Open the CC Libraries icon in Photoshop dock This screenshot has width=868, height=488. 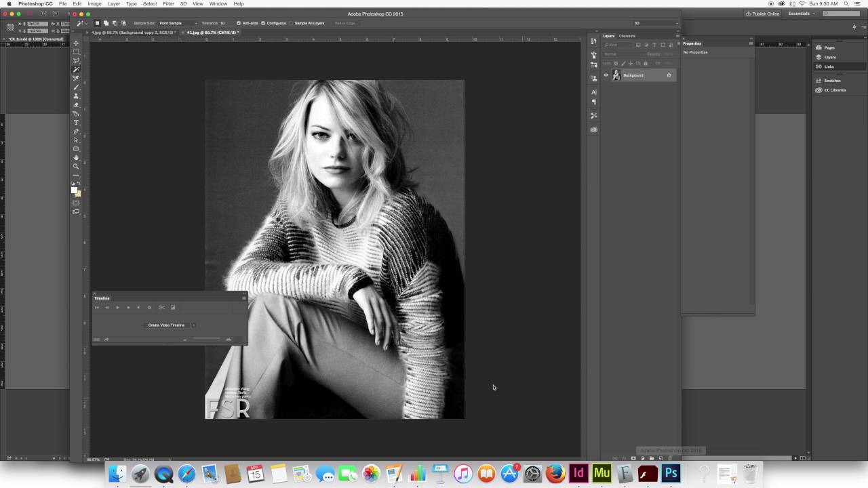click(594, 129)
